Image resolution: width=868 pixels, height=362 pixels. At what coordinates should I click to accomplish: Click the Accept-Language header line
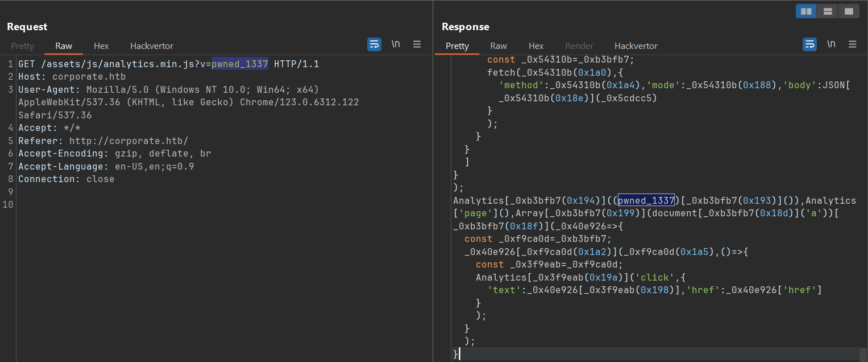point(106,166)
